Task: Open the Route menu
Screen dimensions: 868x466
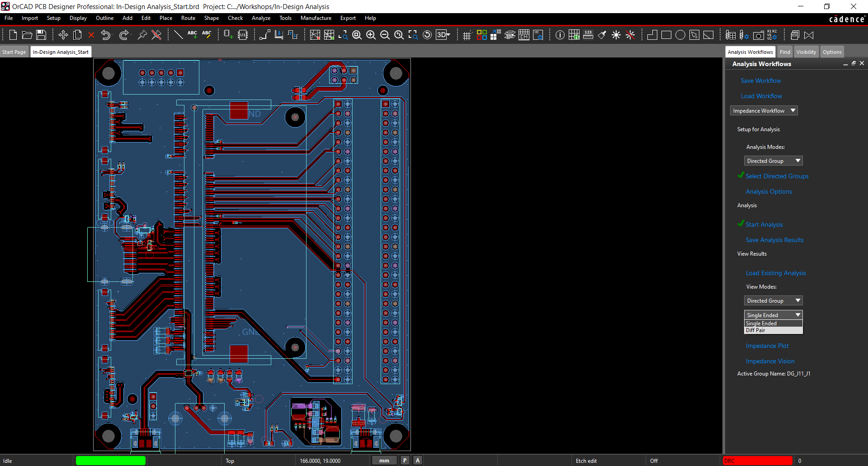Action: tap(188, 18)
